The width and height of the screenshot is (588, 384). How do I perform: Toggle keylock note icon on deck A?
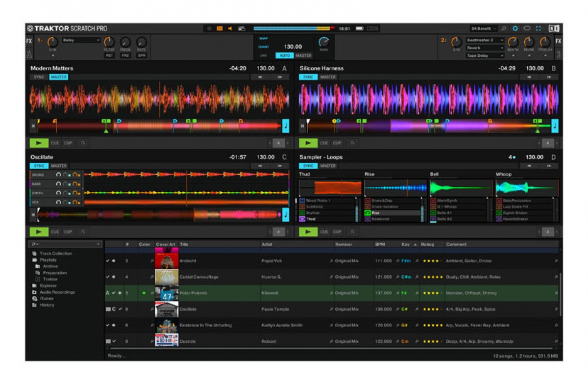[286, 126]
